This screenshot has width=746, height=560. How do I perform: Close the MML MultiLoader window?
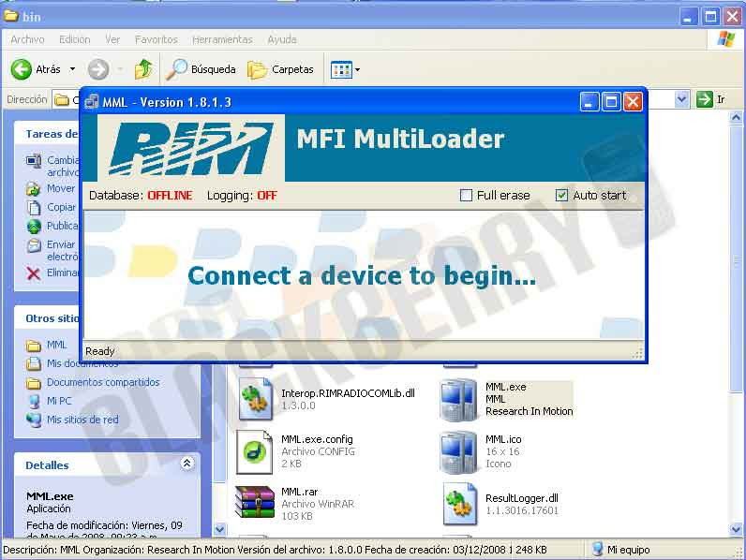pos(633,102)
